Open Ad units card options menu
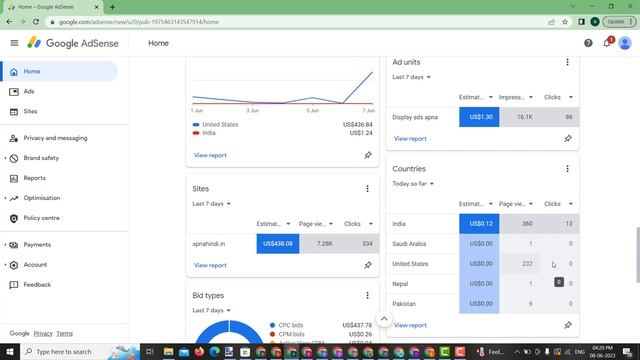Viewport: 640px width, 360px height. (567, 62)
